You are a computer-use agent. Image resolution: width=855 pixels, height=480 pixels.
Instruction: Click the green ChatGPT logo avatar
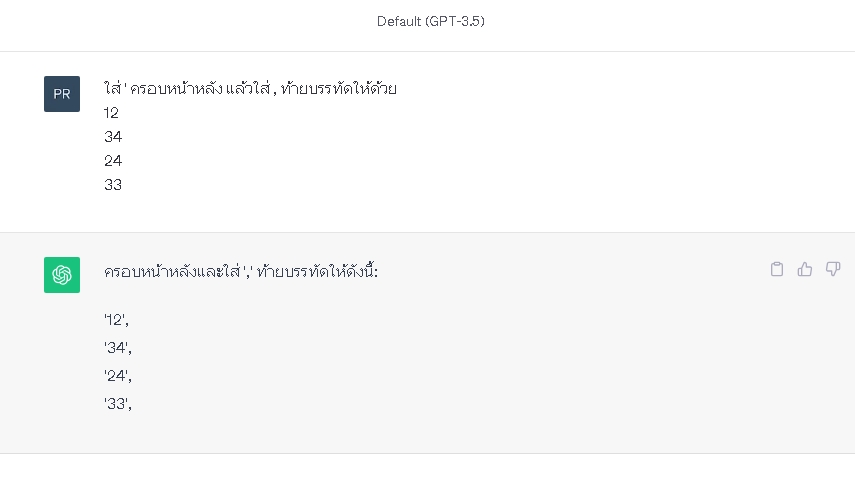(x=62, y=275)
